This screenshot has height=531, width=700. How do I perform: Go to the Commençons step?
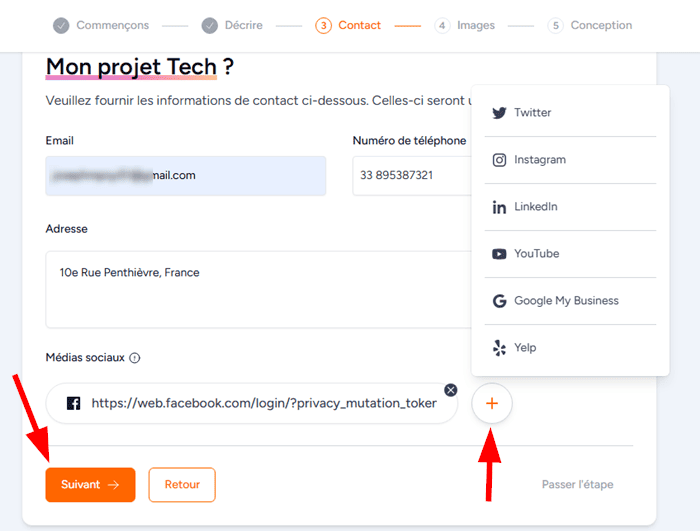click(101, 25)
